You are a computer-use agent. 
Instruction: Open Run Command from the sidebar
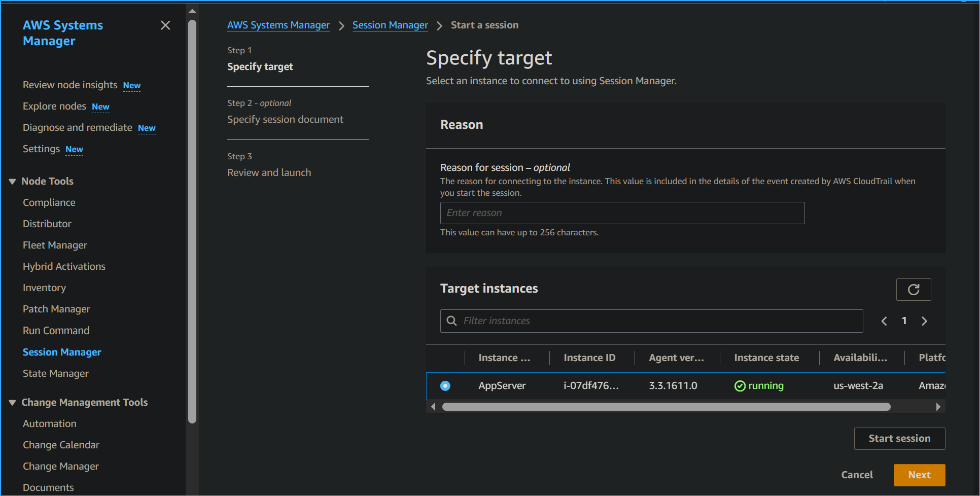click(x=56, y=330)
